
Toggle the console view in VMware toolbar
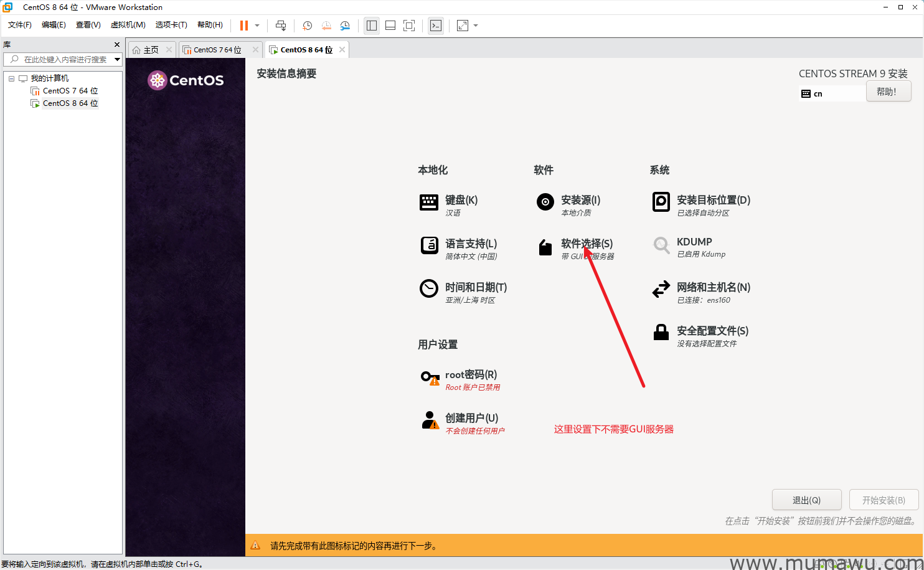point(435,26)
